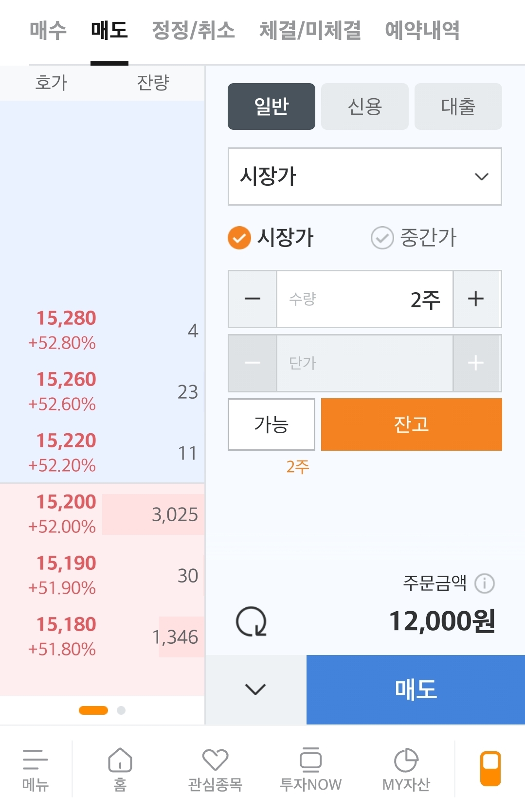Tap the 주문금액 info icon
The width and height of the screenshot is (525, 812).
click(485, 583)
